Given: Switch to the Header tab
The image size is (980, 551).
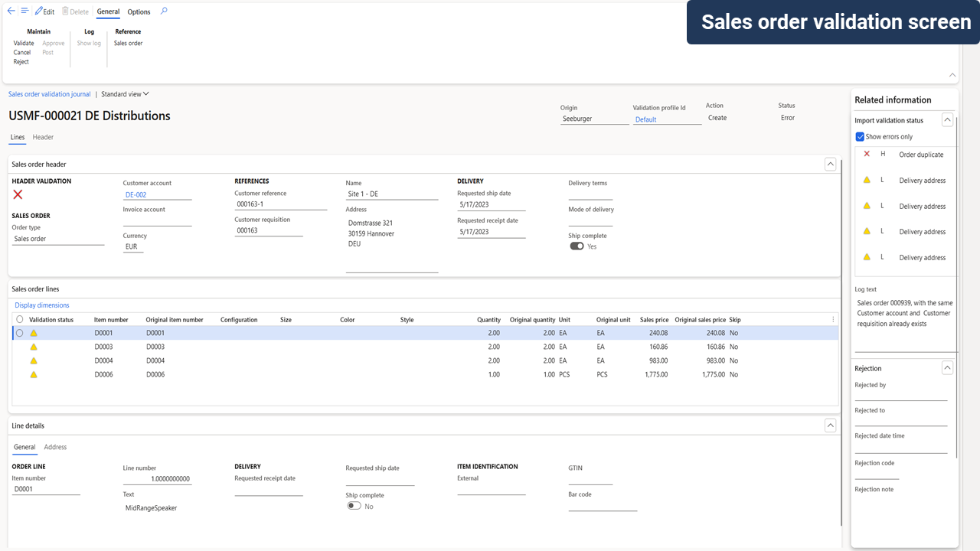Looking at the screenshot, I should click(x=43, y=137).
